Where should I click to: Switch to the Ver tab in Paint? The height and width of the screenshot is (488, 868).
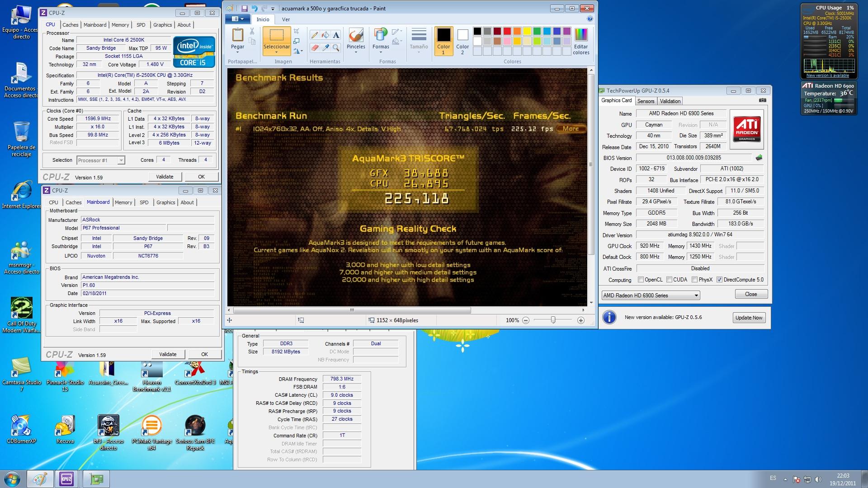click(x=286, y=19)
